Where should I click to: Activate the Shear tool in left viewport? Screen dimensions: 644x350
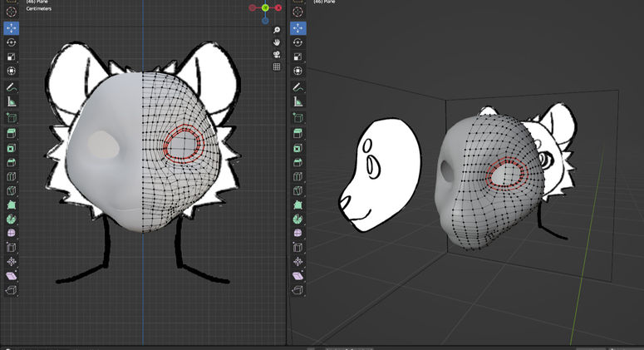[x=11, y=276]
